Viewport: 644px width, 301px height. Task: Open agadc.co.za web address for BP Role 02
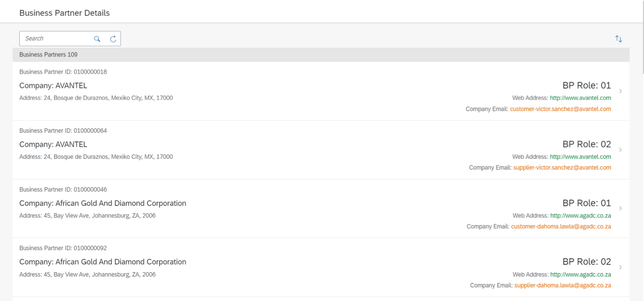tap(581, 274)
